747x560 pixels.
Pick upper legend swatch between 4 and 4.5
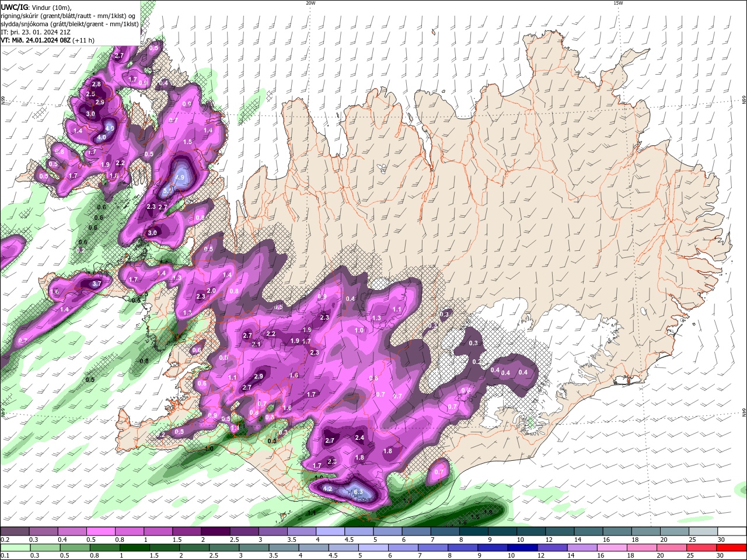click(x=330, y=531)
